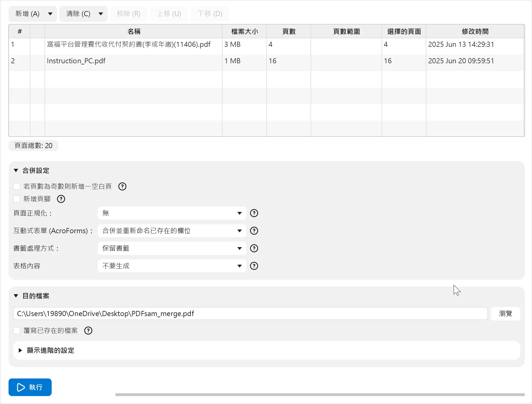Viewport: 532px width, 404px height.
Task: Click the 頁面總數: 20 label
Action: (33, 146)
